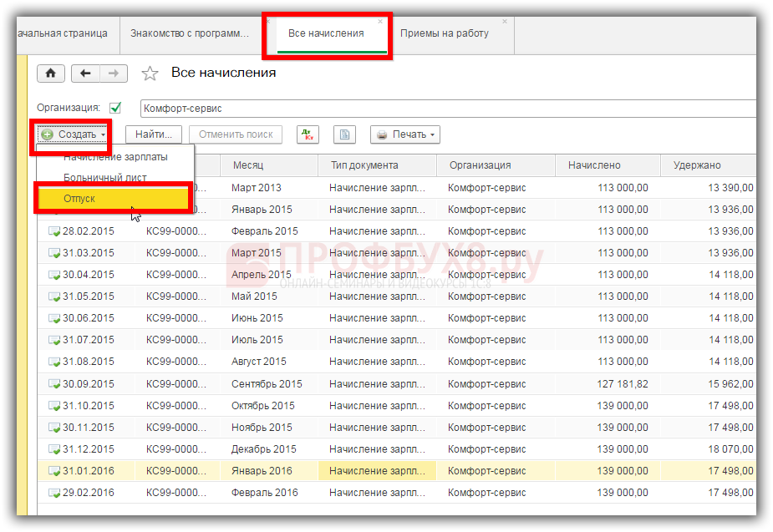Screen dimensions: 773x532
Task: Choose Отпуск from the create menu
Action: [x=79, y=198]
